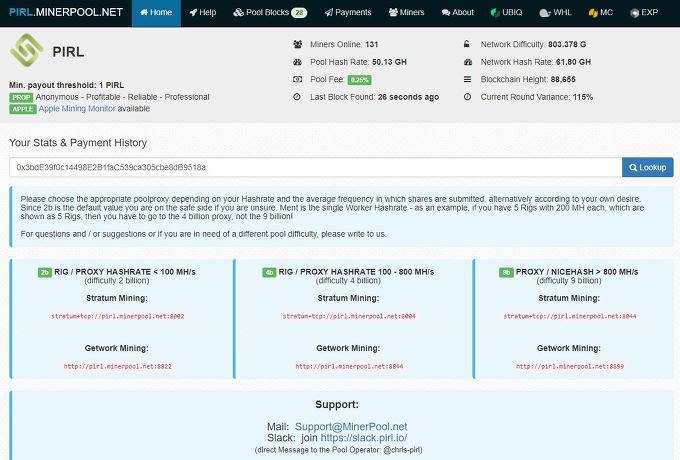Click the 'Your Stats & Payment History' heading
This screenshot has width=680, height=460.
(78, 143)
